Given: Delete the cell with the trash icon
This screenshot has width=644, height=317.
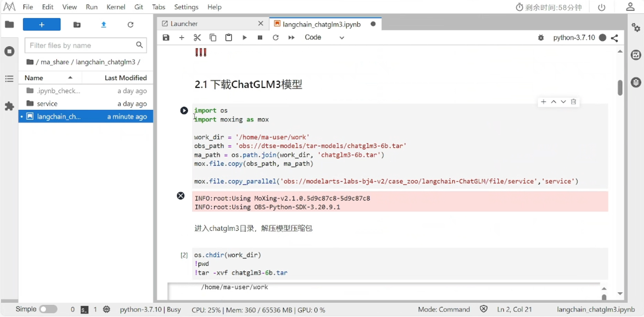Looking at the screenshot, I should (573, 102).
